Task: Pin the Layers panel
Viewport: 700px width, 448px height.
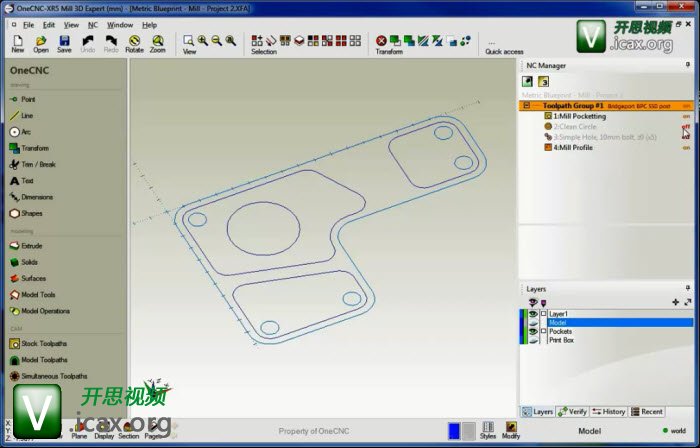Action: pos(688,288)
